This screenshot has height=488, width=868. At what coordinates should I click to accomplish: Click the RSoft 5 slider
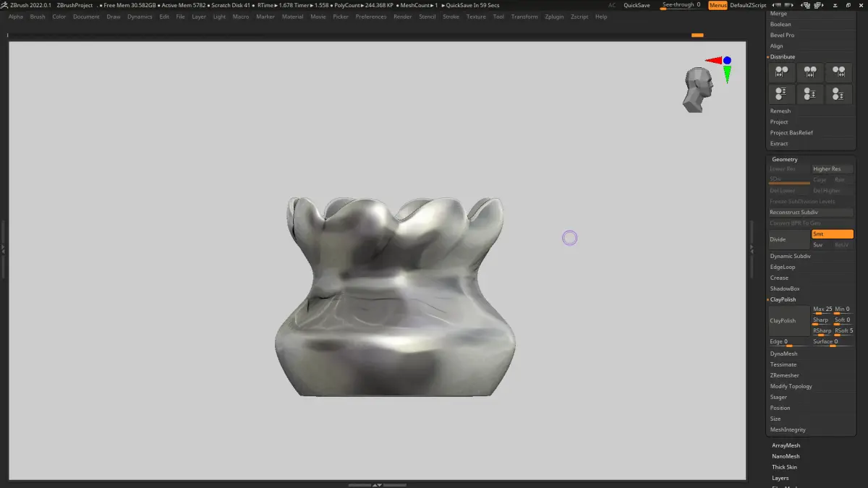point(843,332)
